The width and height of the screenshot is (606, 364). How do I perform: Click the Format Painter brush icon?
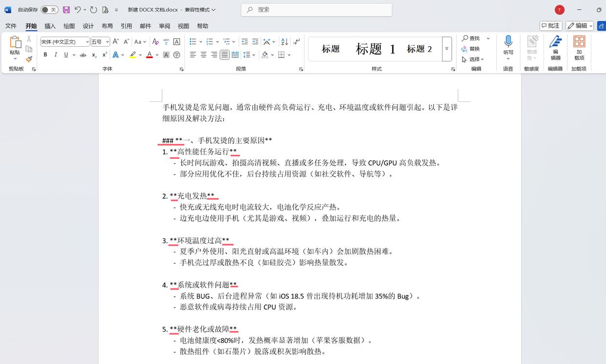click(x=29, y=59)
